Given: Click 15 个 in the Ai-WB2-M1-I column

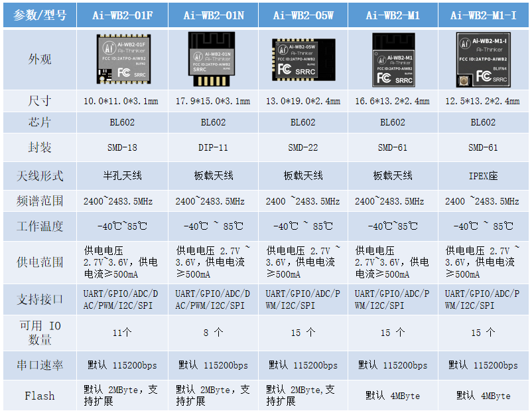Looking at the screenshot, I should [483, 333].
